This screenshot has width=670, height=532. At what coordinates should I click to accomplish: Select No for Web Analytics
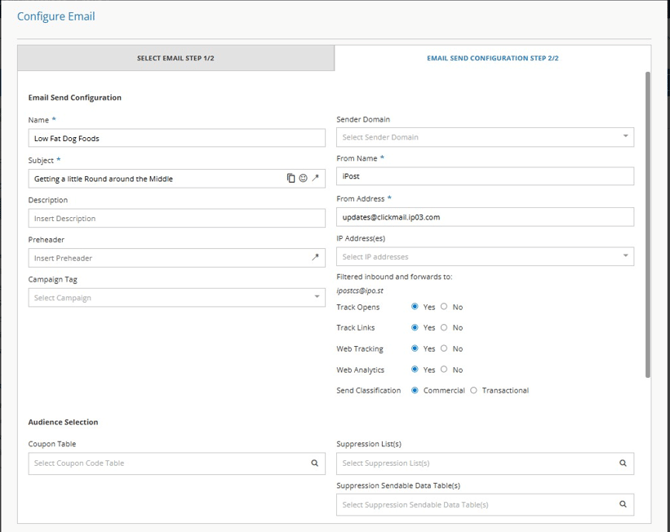coord(444,369)
